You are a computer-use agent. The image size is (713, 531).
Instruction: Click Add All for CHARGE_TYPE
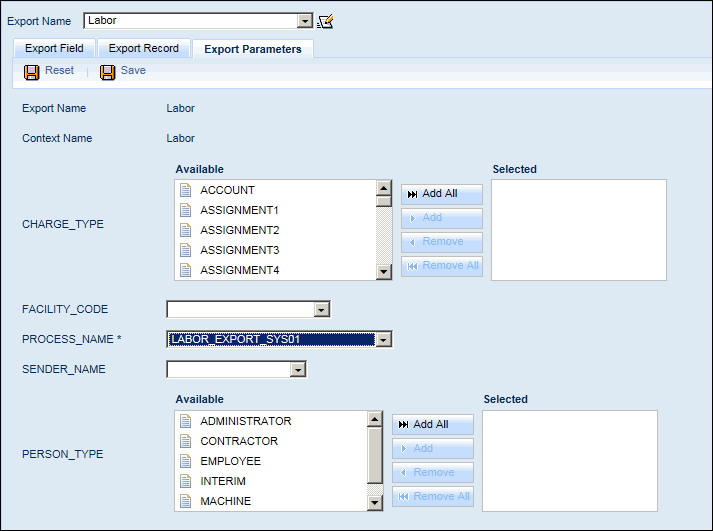[x=441, y=194]
